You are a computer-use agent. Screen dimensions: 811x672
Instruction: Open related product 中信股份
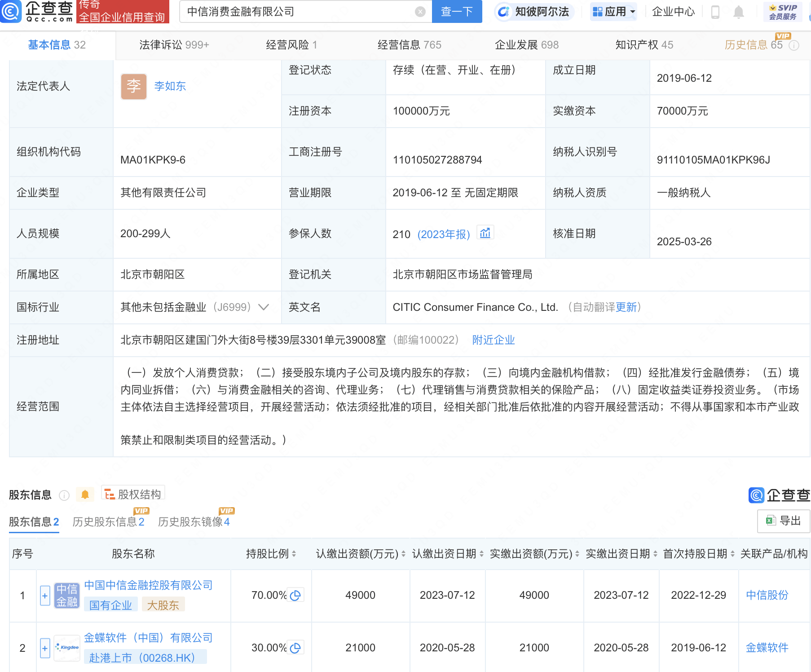coord(767,595)
